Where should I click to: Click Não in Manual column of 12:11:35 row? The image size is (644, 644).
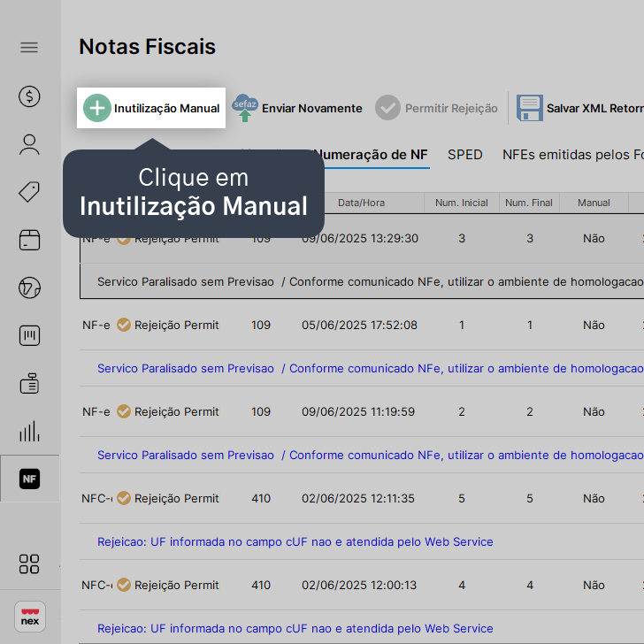point(594,498)
